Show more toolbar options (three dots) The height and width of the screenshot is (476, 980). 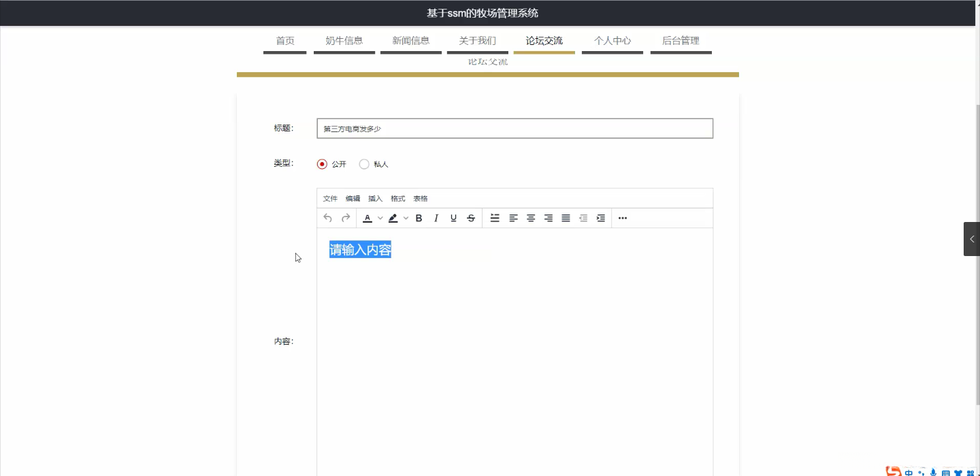(623, 218)
